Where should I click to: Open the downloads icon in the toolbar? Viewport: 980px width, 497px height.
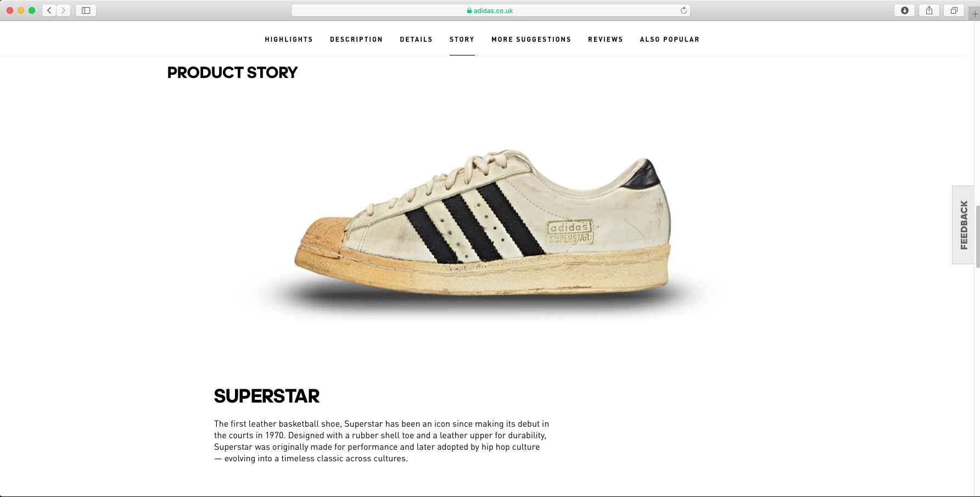pos(905,10)
